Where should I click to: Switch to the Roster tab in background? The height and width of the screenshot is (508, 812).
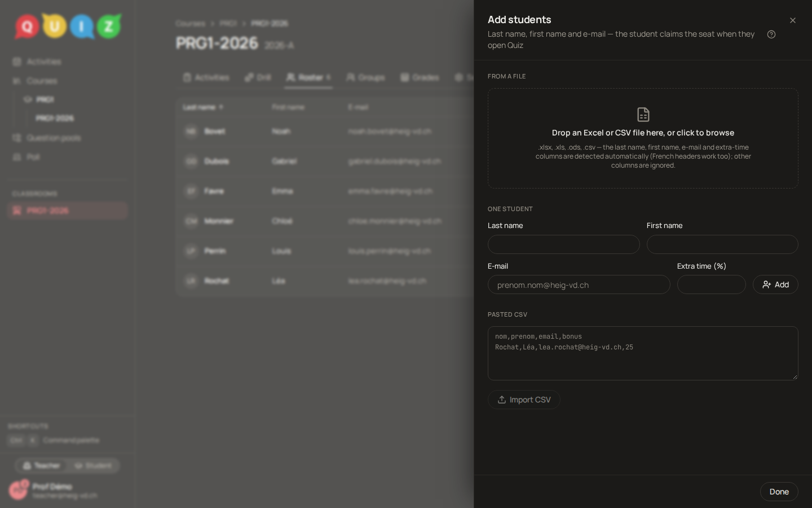pos(308,77)
